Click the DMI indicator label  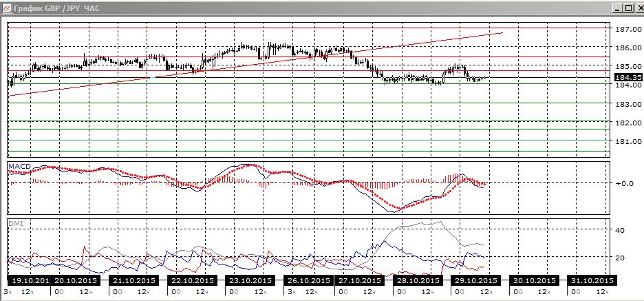coord(16,223)
